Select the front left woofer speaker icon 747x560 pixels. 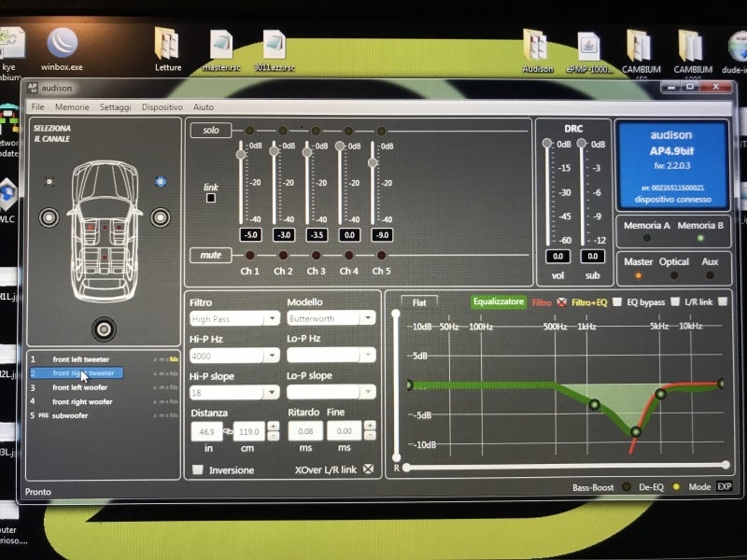[x=49, y=217]
